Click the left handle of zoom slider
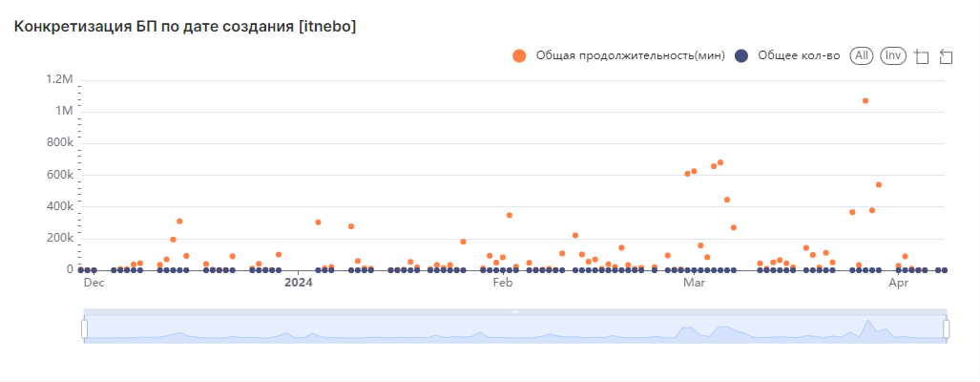The width and height of the screenshot is (980, 382). [84, 329]
